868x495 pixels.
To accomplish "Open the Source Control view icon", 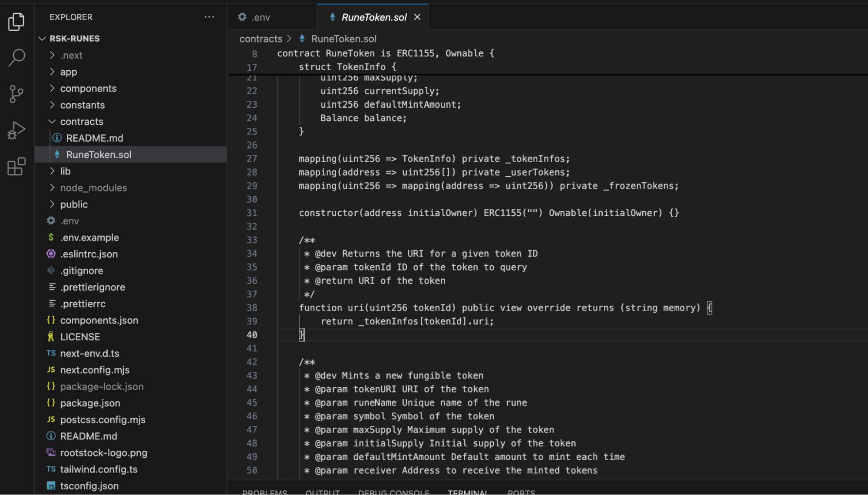I will pyautogui.click(x=17, y=94).
